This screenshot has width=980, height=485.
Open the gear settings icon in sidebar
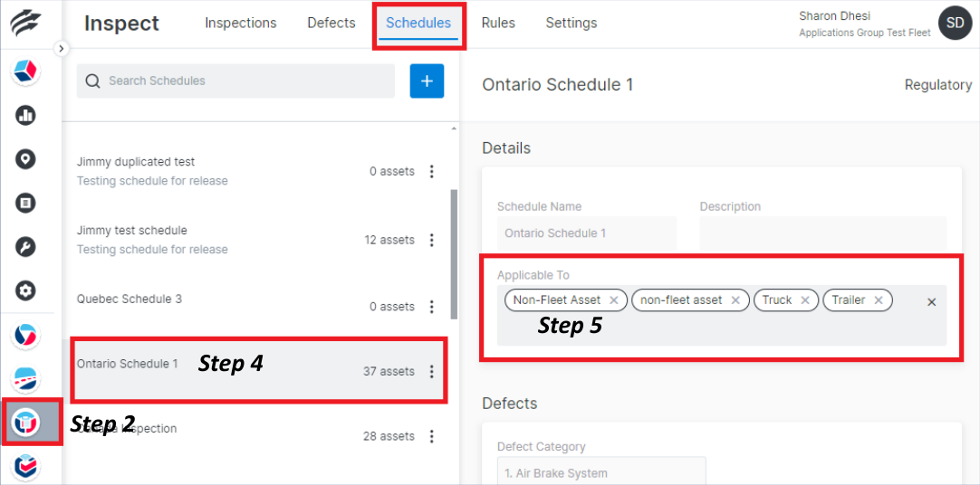25,290
